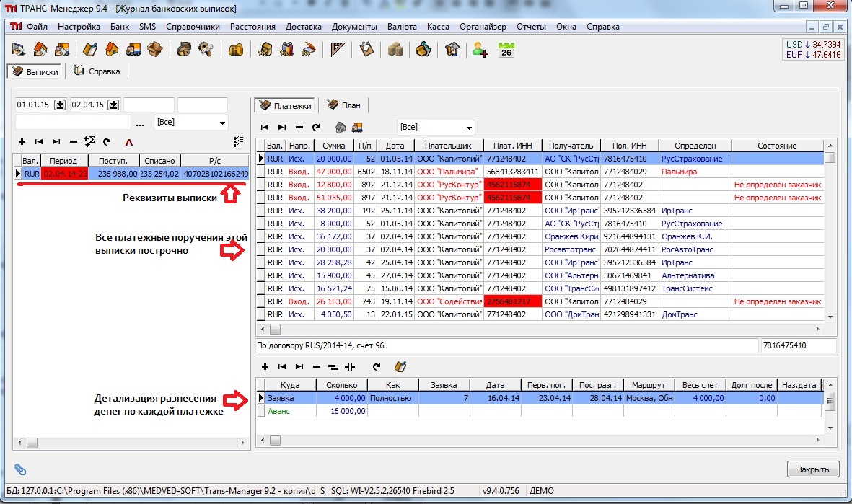
Task: Click the truck icon in the payments toolbar
Action: coord(357,127)
